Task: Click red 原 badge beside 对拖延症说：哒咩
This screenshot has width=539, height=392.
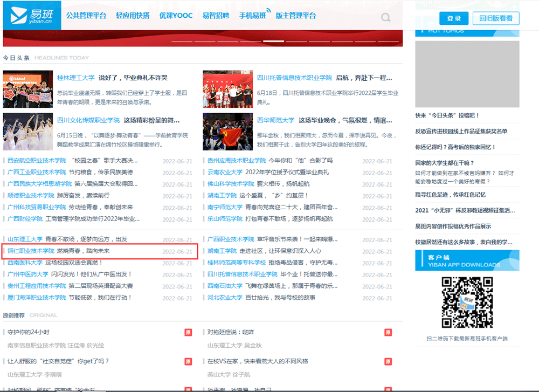Action: [x=388, y=332]
